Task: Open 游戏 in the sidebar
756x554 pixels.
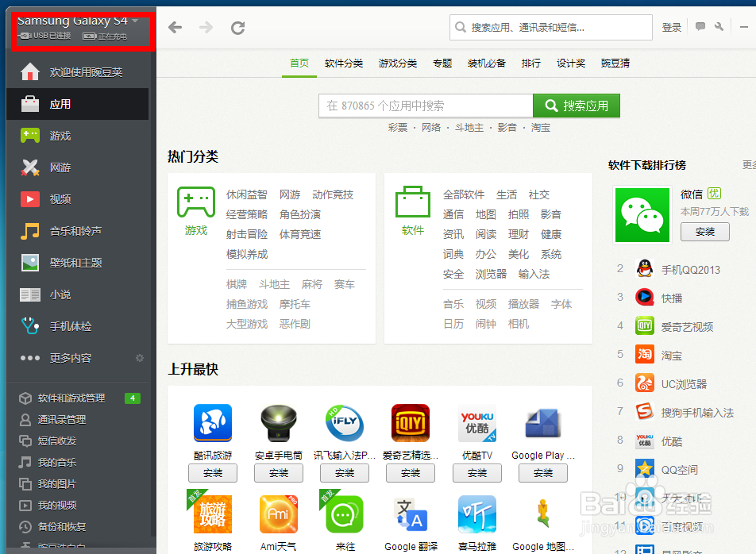Action: (x=77, y=136)
